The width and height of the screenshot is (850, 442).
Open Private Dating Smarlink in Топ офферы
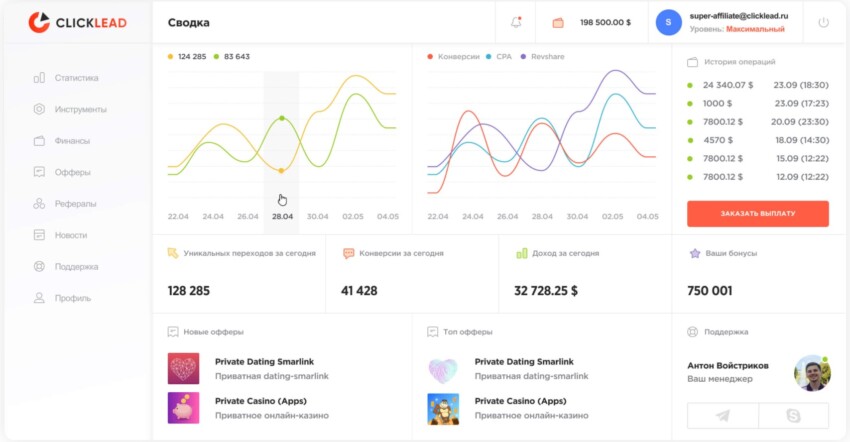[524, 362]
